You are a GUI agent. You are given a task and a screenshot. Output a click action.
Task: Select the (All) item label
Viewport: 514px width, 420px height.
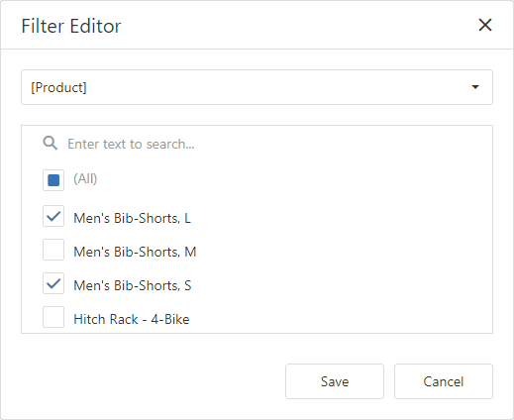[x=85, y=179]
